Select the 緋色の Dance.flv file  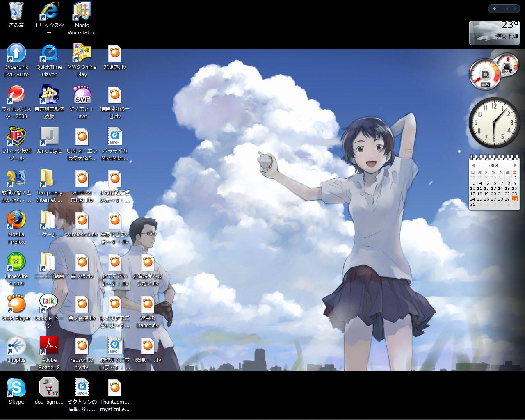pos(148,311)
